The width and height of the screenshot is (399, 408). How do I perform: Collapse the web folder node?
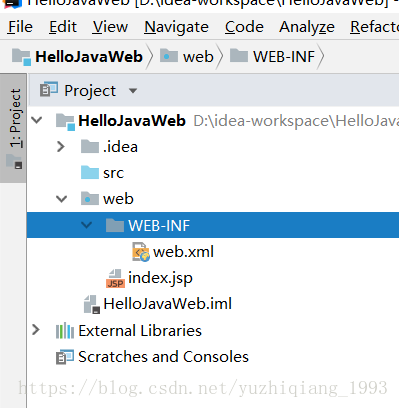tap(62, 199)
